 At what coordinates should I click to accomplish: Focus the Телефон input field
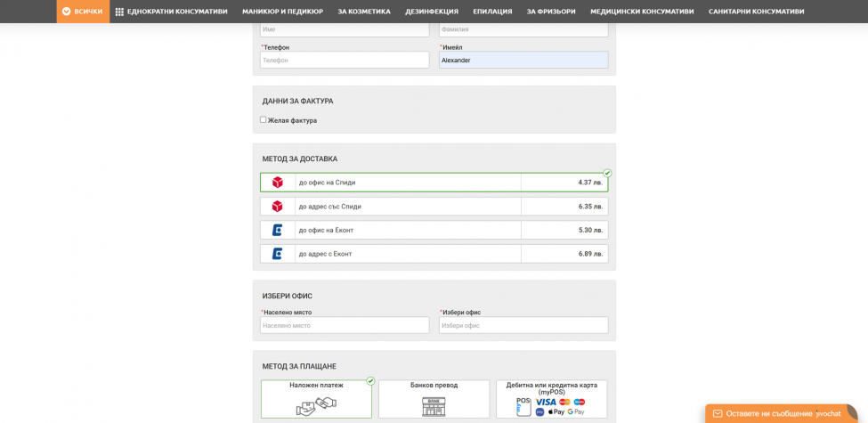tap(345, 60)
